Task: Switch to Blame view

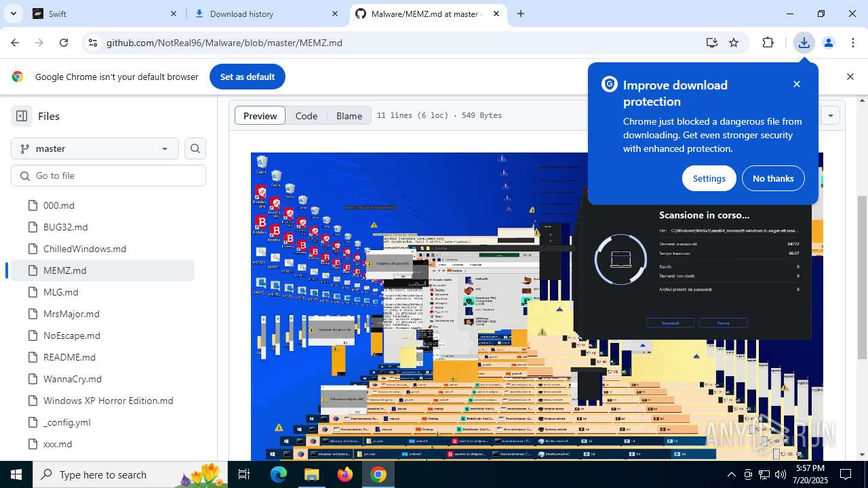Action: pyautogui.click(x=349, y=116)
